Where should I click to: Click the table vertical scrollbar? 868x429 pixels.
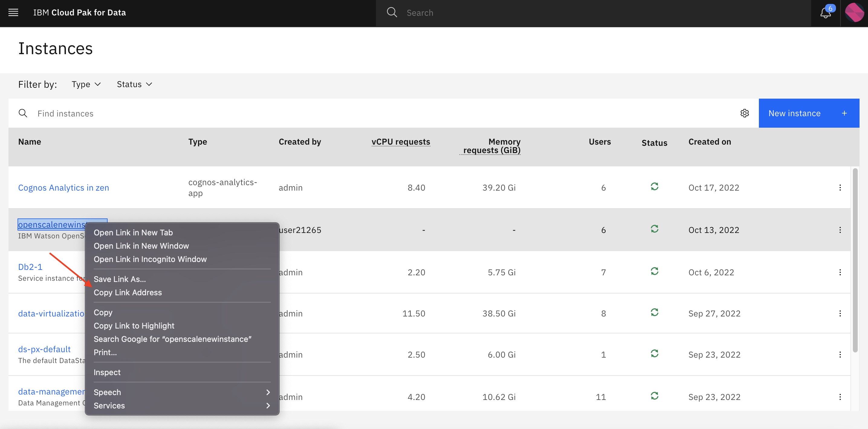click(855, 260)
